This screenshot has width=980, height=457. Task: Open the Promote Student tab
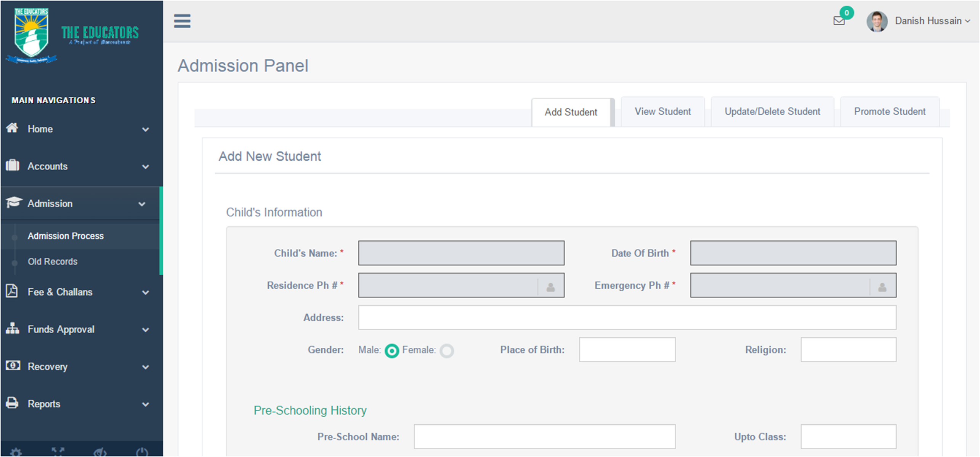point(890,112)
